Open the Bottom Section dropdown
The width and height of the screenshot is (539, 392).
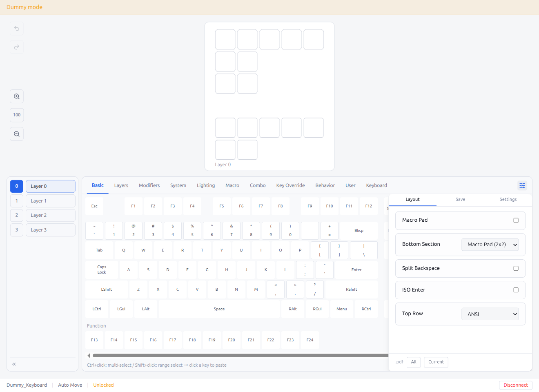pyautogui.click(x=490, y=244)
